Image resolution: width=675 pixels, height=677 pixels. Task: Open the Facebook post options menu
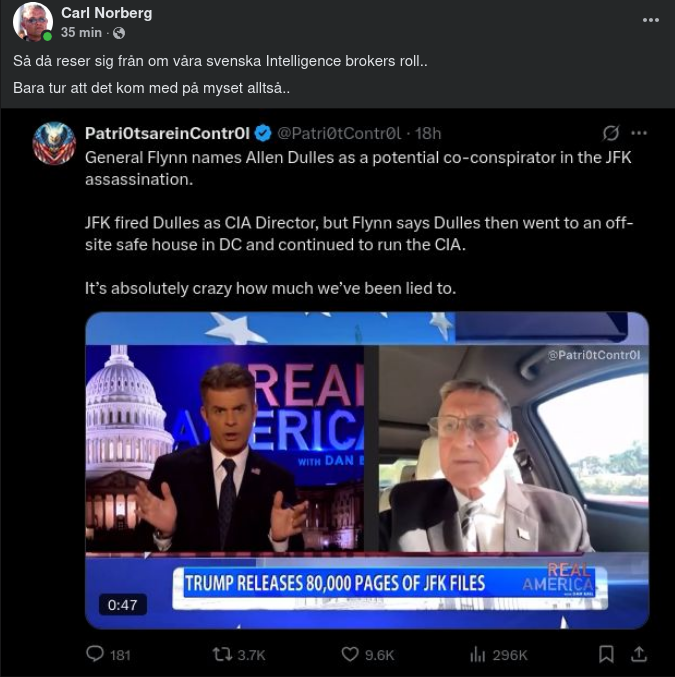point(651,20)
